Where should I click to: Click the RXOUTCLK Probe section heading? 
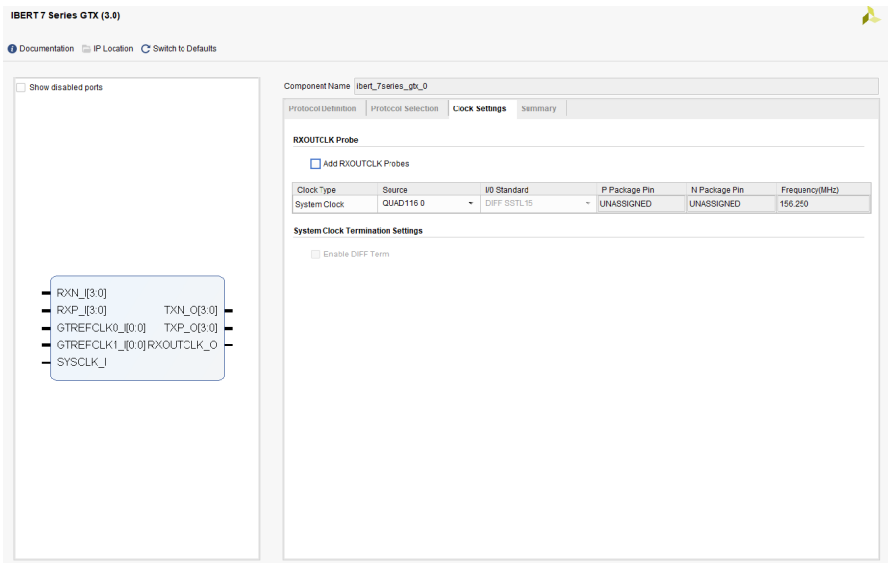coord(326,140)
